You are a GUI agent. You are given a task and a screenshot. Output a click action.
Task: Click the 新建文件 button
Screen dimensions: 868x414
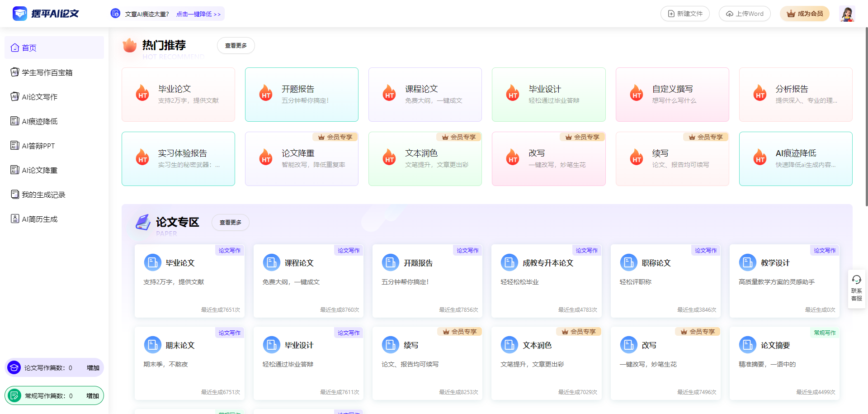coord(684,13)
